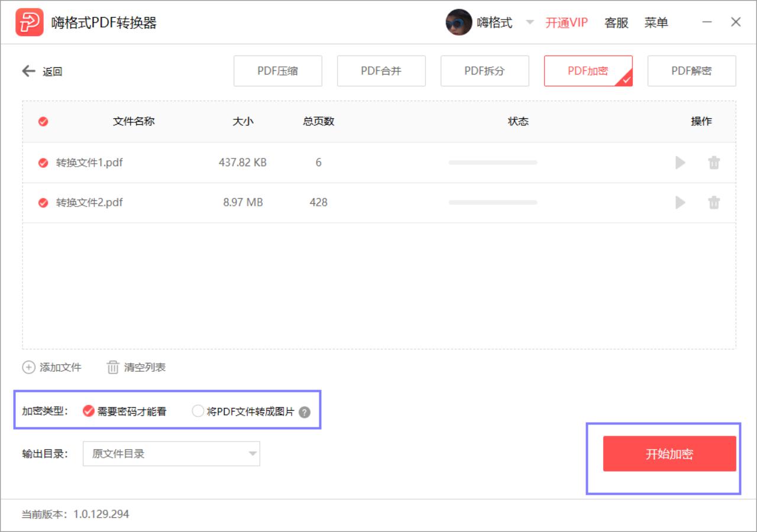Click the play icon for 转换文件2.pdf

tap(680, 203)
